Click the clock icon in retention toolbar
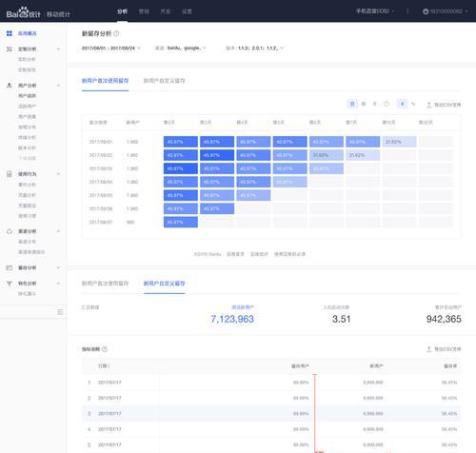Viewport: 476px width, 453px height. coord(387,104)
